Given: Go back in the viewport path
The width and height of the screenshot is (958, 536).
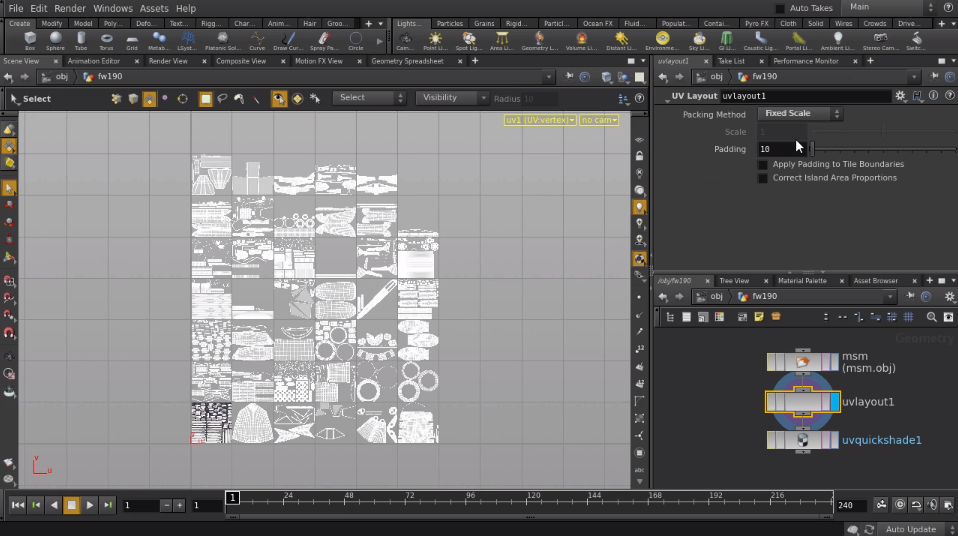Looking at the screenshot, I should pyautogui.click(x=9, y=77).
